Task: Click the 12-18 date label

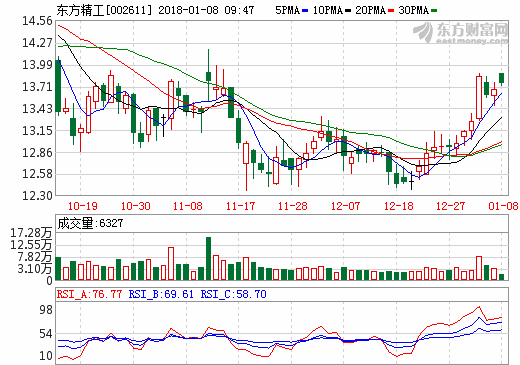Action: click(x=399, y=206)
